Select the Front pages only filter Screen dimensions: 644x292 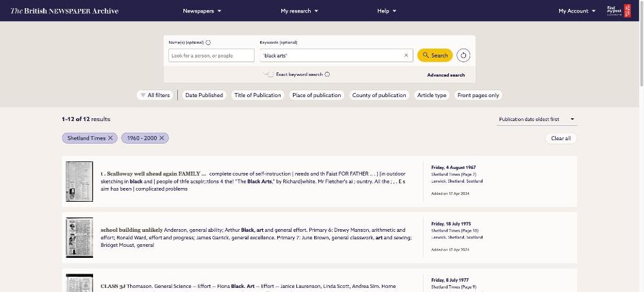pos(478,95)
